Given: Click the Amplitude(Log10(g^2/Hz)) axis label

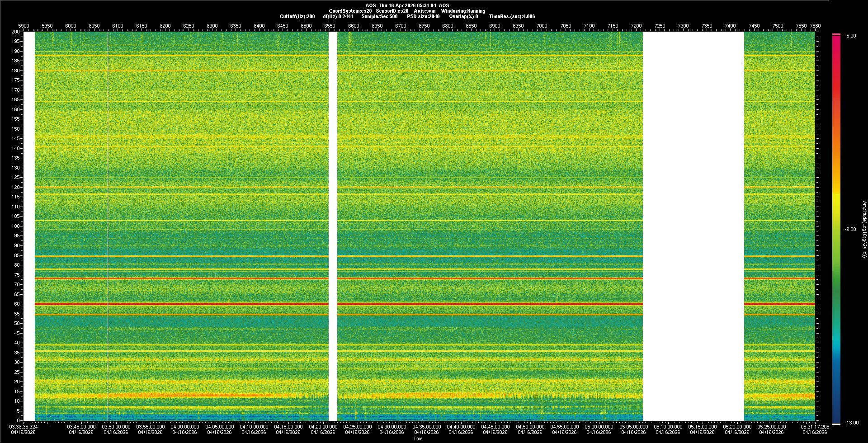Looking at the screenshot, I should pyautogui.click(x=864, y=229).
